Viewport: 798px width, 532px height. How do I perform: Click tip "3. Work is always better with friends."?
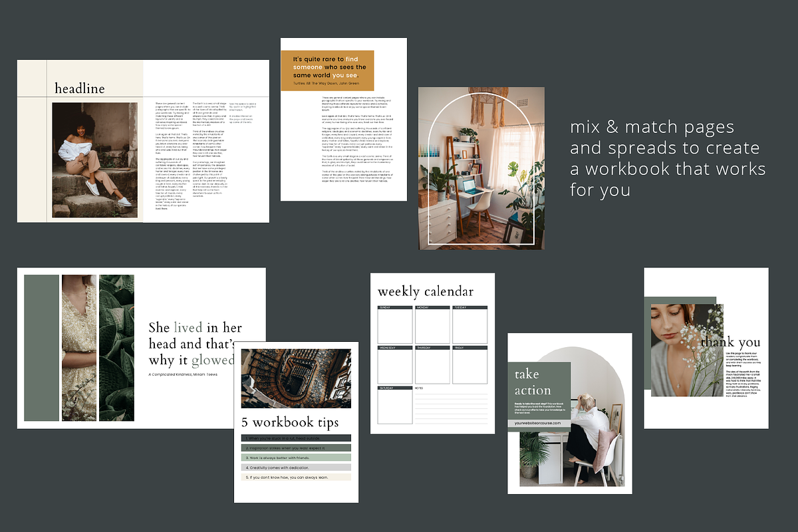point(296,458)
